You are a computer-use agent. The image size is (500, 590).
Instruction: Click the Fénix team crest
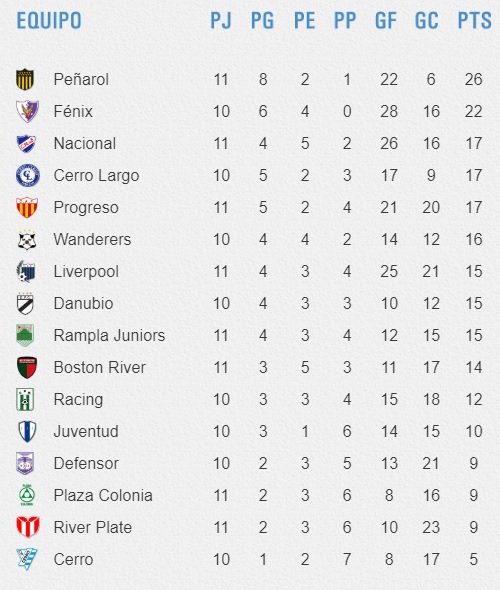click(27, 111)
